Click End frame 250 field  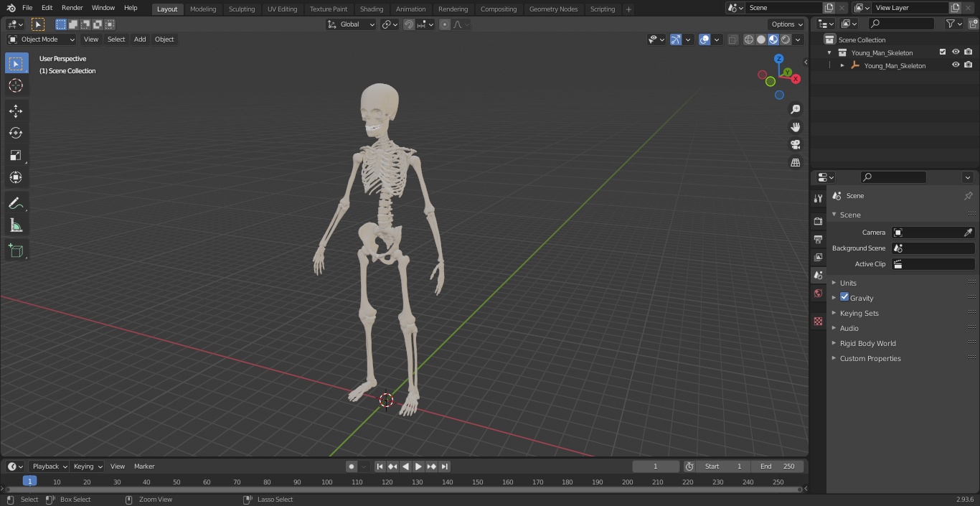click(x=778, y=467)
